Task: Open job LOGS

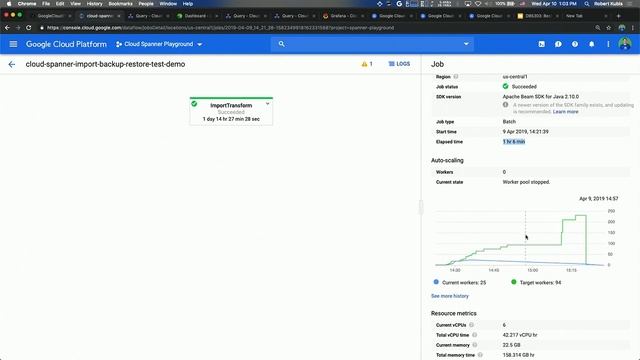Action: point(399,64)
